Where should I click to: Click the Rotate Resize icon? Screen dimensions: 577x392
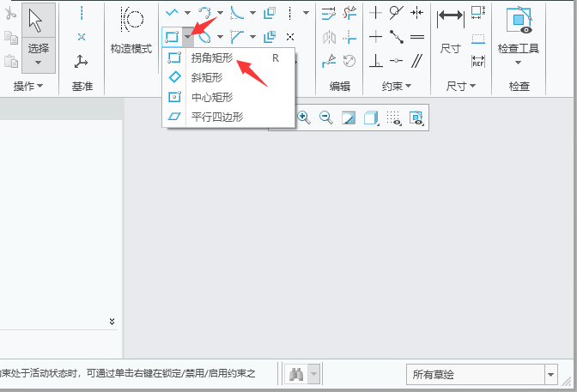(x=349, y=61)
